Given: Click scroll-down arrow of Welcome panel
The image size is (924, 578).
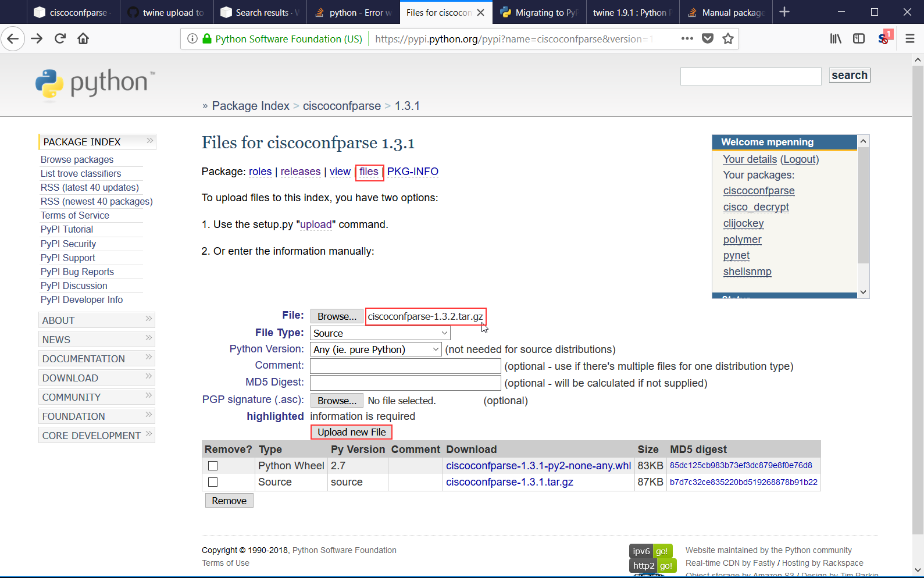Looking at the screenshot, I should tap(864, 292).
